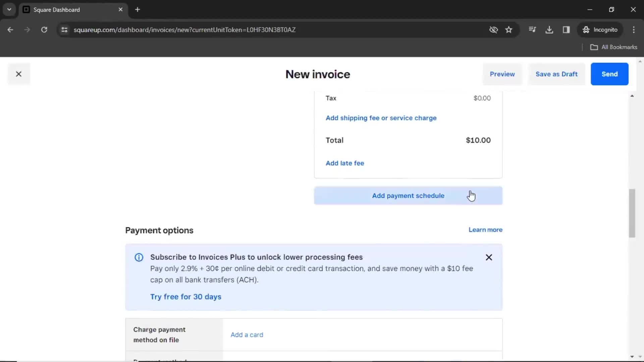Viewport: 644px width, 362px height.
Task: Open the media control icon
Action: [532, 30]
